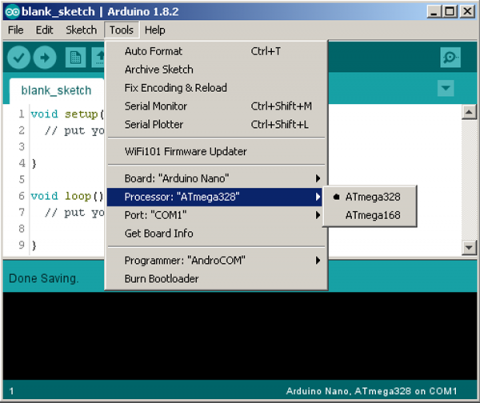
Task: Click the 'Done Saving.' status message
Action: point(44,279)
